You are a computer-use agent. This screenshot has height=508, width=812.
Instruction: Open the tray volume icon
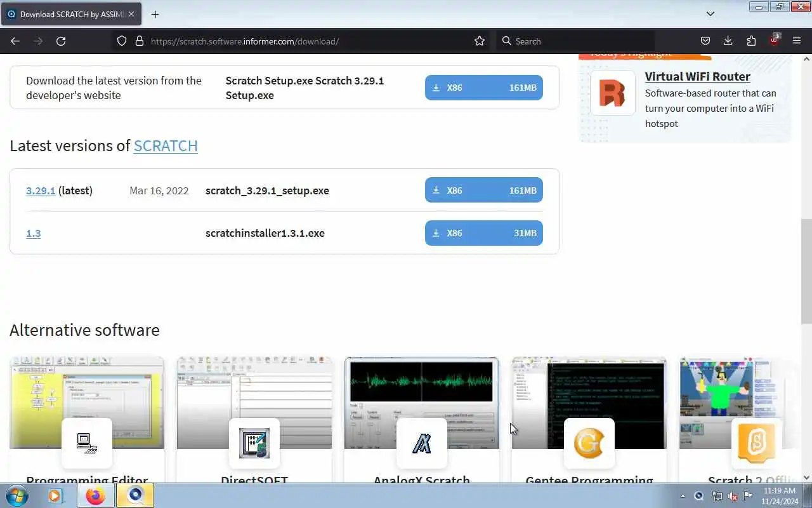coord(733,496)
